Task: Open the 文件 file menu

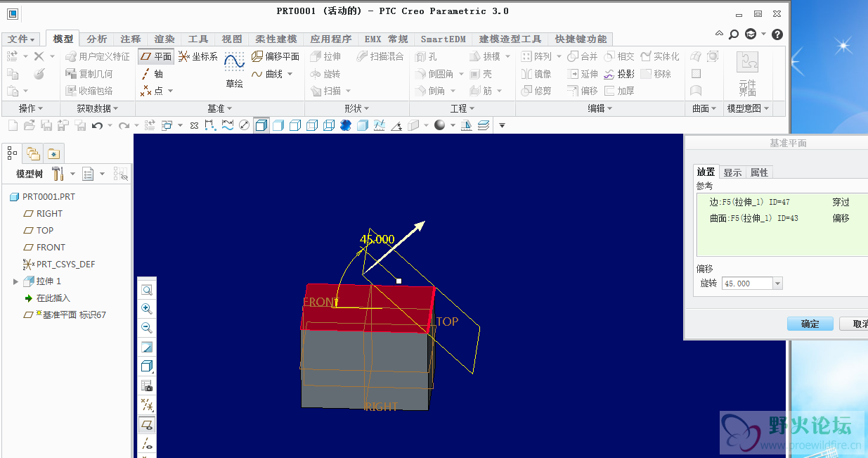Action: pyautogui.click(x=22, y=39)
